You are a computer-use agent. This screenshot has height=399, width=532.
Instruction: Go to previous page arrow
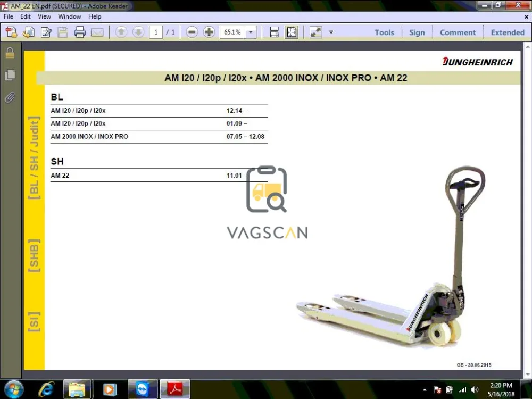(121, 32)
